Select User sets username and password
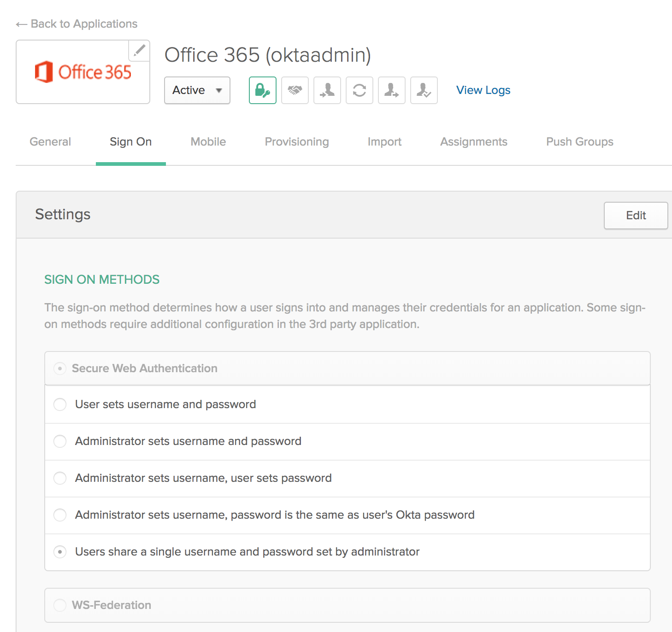The height and width of the screenshot is (632, 672). click(x=60, y=404)
